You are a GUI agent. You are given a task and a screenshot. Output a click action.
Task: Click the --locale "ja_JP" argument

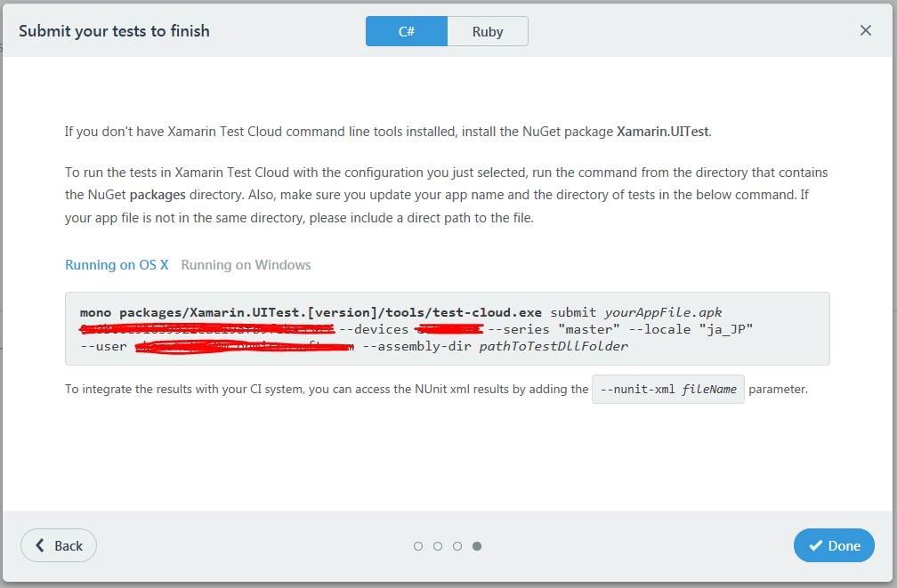pyautogui.click(x=691, y=329)
